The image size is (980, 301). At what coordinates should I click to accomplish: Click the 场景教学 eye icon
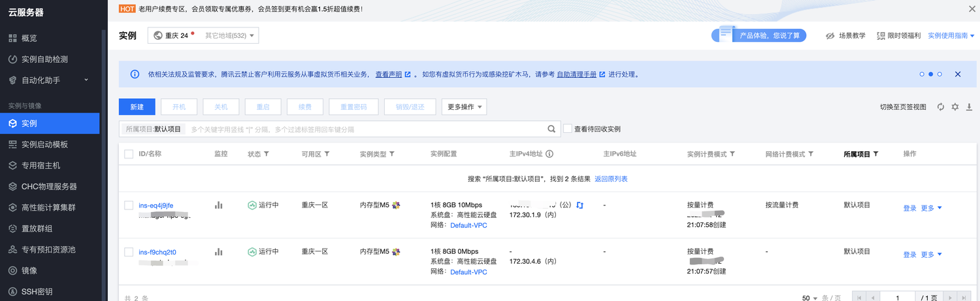pyautogui.click(x=831, y=36)
